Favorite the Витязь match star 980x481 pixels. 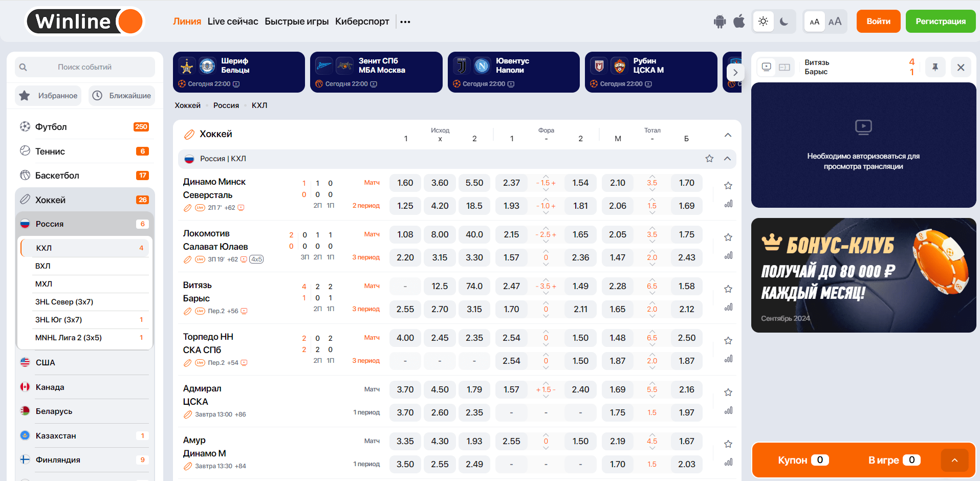[728, 289]
